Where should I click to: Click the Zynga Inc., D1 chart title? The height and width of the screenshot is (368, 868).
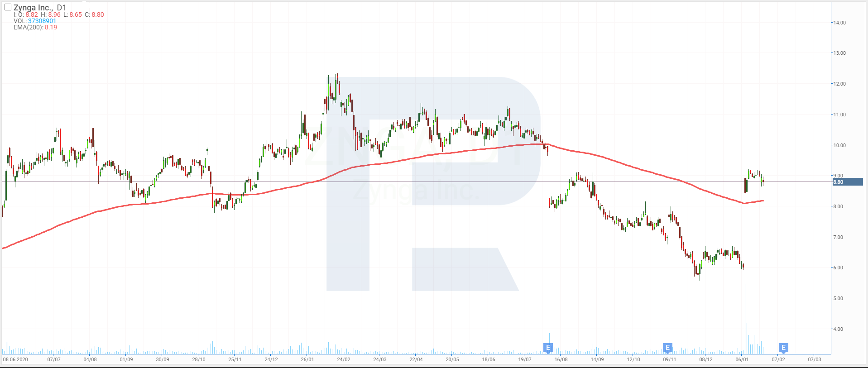coord(40,8)
